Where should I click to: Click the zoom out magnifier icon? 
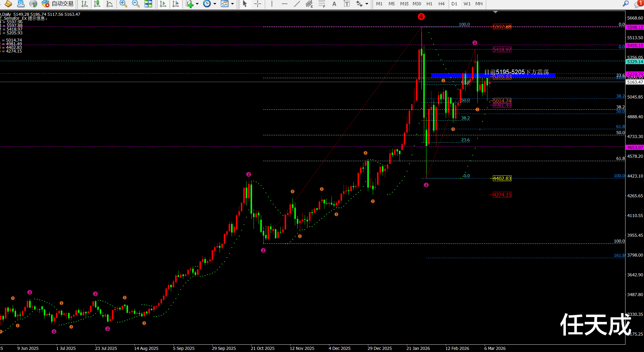click(x=136, y=4)
